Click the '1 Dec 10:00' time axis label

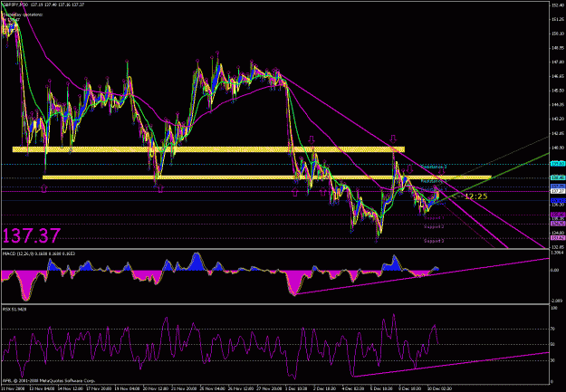[x=297, y=388]
